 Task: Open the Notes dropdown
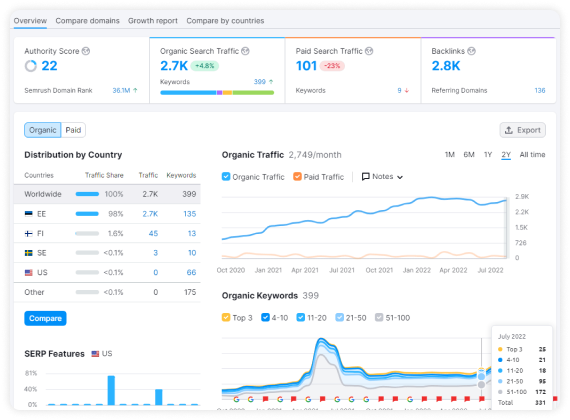pyautogui.click(x=382, y=177)
